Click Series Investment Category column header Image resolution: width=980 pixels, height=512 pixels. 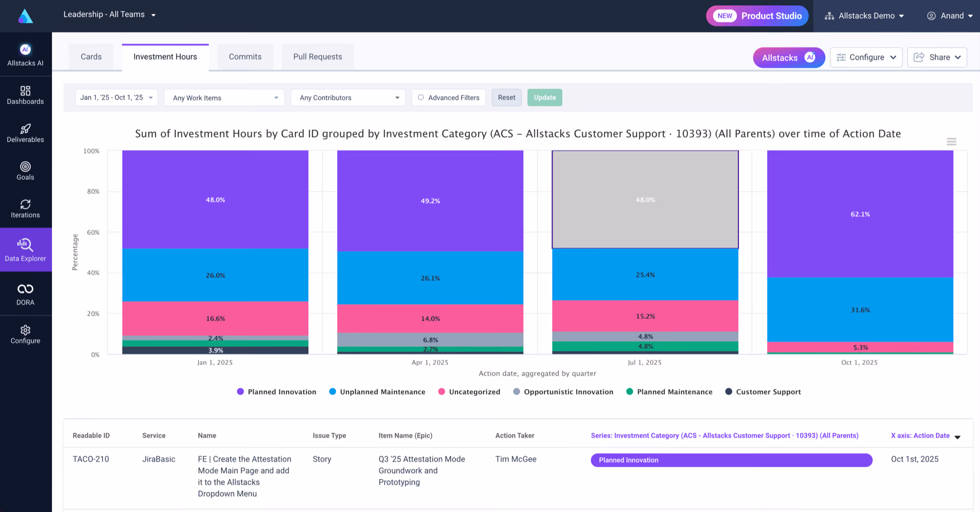coord(725,435)
